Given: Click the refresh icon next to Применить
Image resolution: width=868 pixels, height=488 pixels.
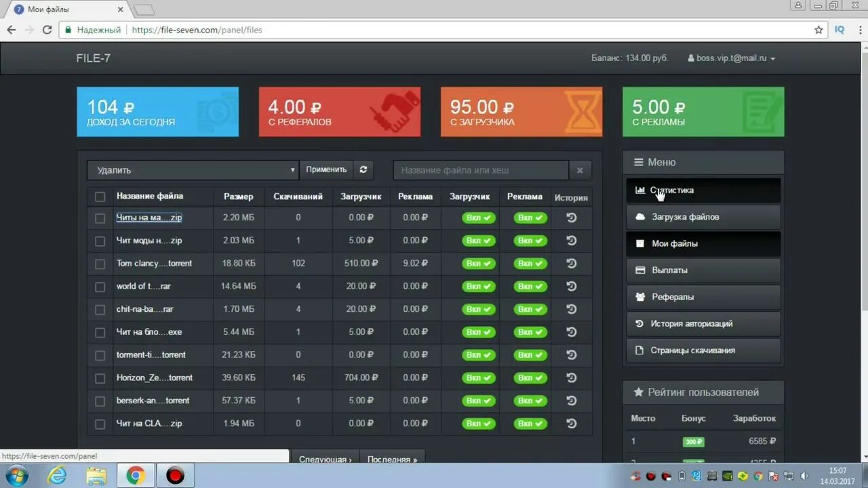Looking at the screenshot, I should tap(363, 169).
